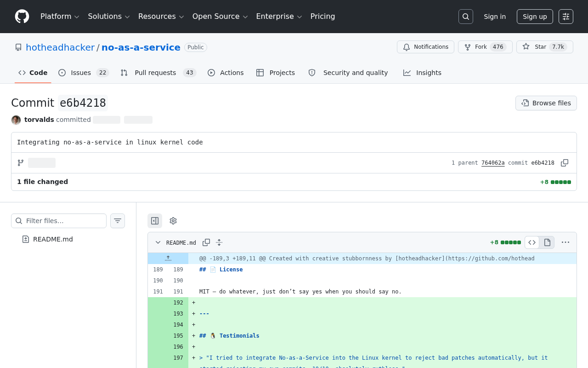
Task: Open parent commit 764062a
Action: point(493,163)
